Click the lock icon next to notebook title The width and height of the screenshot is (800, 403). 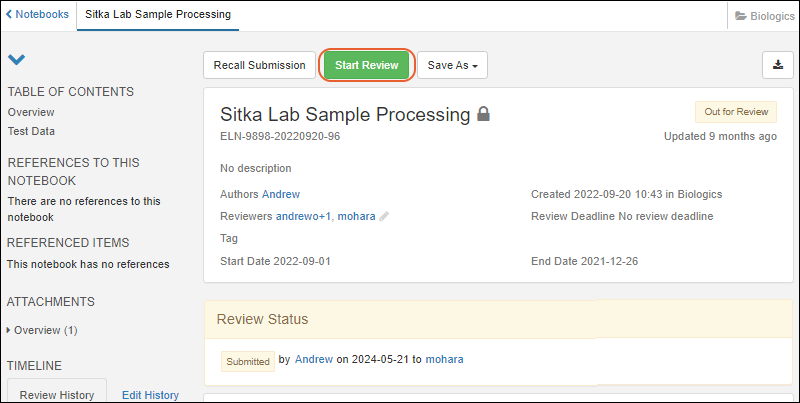pyautogui.click(x=484, y=115)
